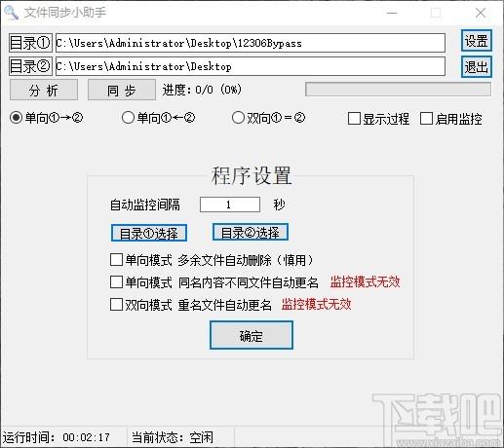Exit the program via the 退出 button

pos(477,67)
